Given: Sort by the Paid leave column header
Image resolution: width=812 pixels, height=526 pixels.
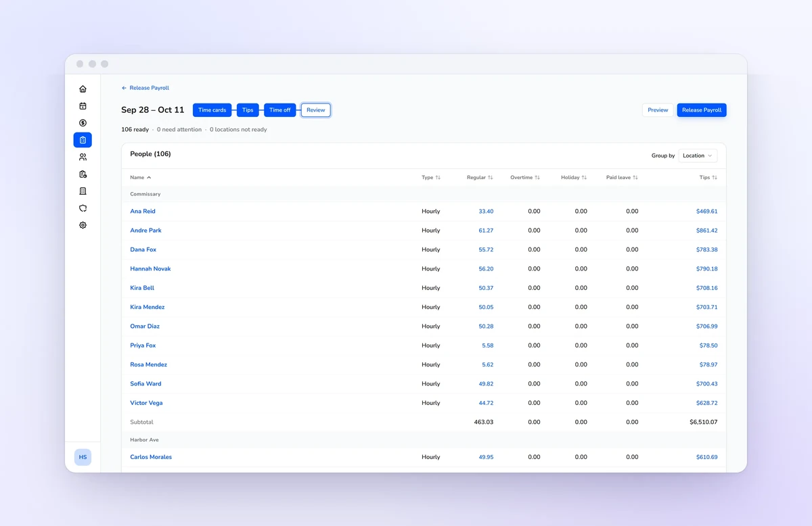Looking at the screenshot, I should pyautogui.click(x=622, y=178).
